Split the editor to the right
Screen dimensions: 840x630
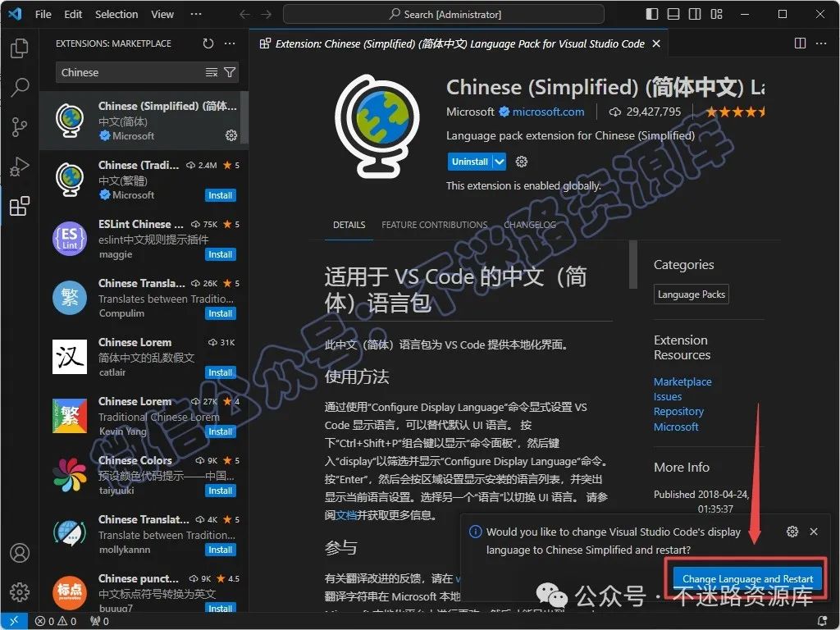800,43
